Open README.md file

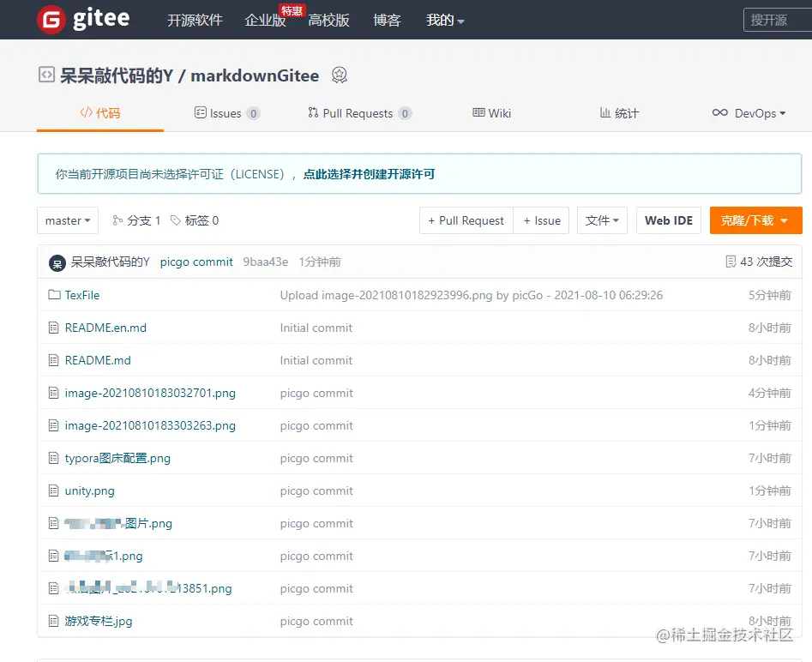(x=98, y=360)
